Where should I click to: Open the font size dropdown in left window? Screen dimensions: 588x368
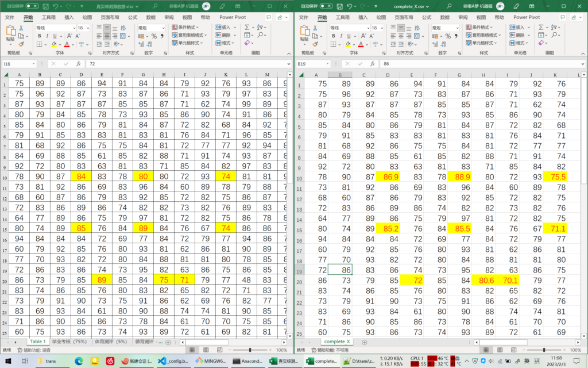pyautogui.click(x=88, y=28)
